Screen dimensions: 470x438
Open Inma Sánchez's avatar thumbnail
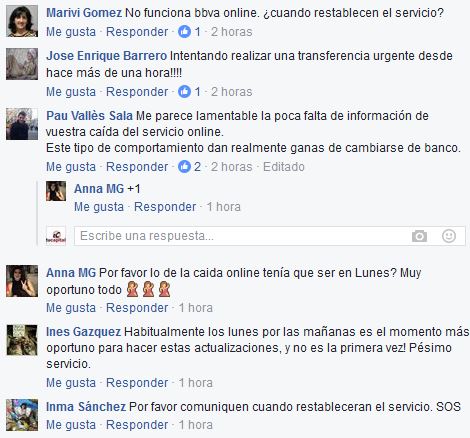(22, 415)
